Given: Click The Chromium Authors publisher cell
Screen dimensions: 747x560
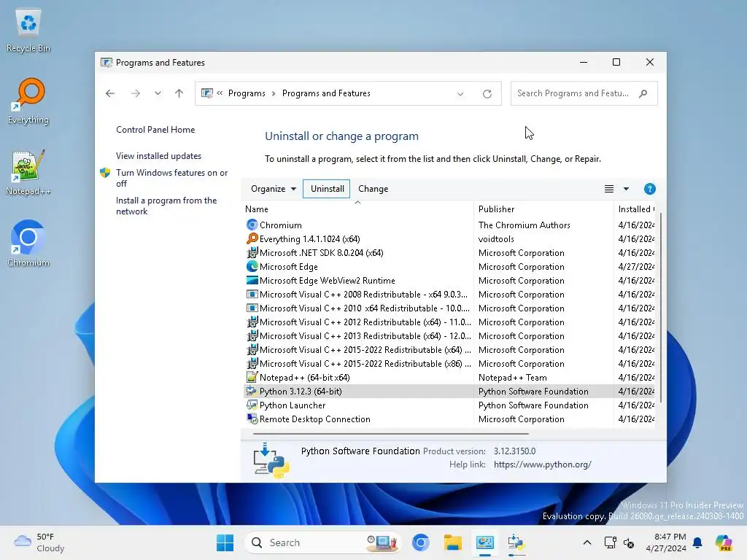Looking at the screenshot, I should [x=524, y=225].
